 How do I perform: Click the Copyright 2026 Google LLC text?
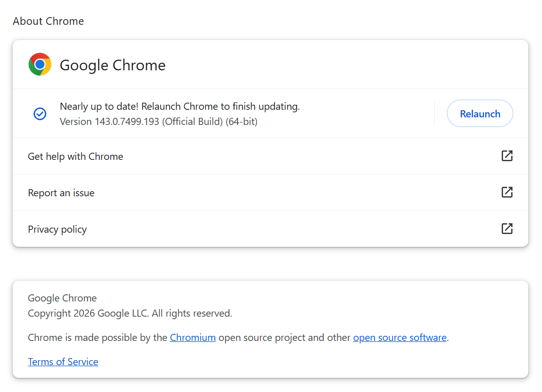point(130,313)
